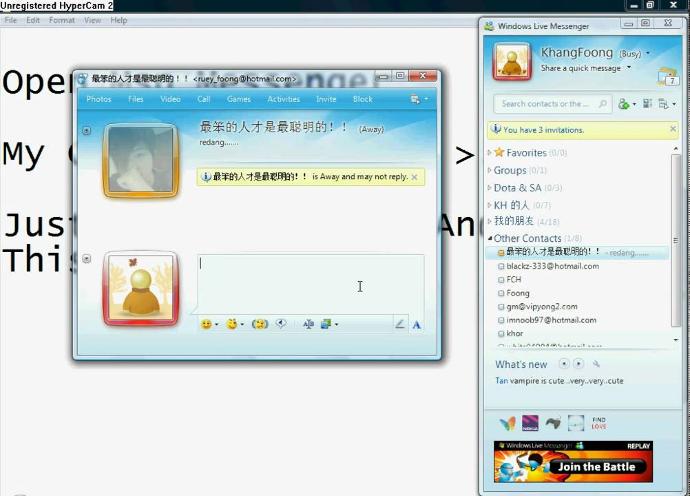Click contact's display picture in chat
Screen dimensions: 690x496
pyautogui.click(x=141, y=160)
